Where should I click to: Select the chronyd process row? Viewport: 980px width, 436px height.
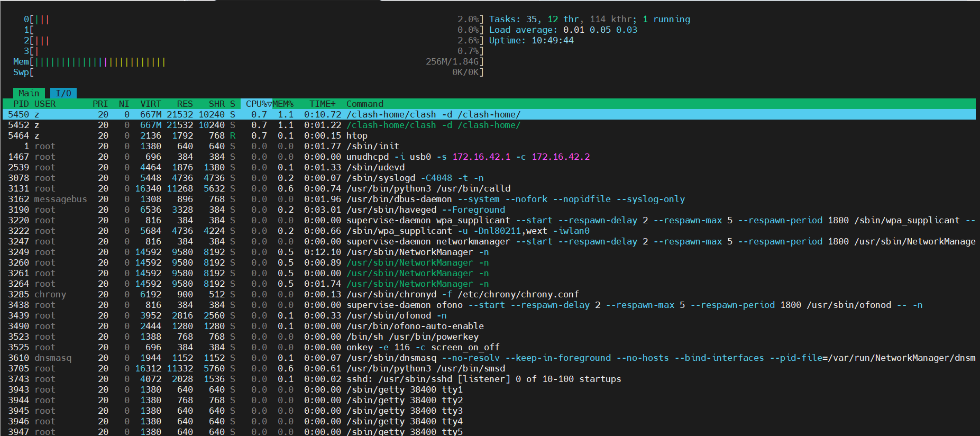coord(489,294)
